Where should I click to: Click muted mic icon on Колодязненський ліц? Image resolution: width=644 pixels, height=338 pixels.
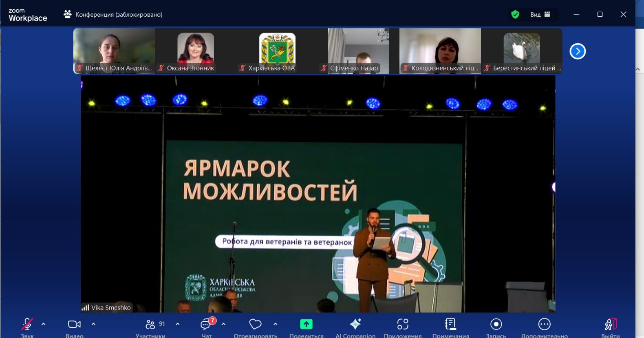(406, 68)
